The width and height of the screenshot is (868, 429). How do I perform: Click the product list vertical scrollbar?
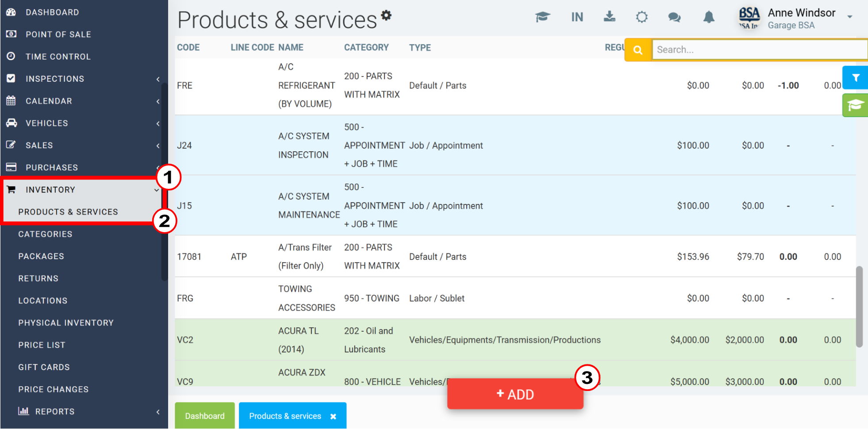[859, 307]
